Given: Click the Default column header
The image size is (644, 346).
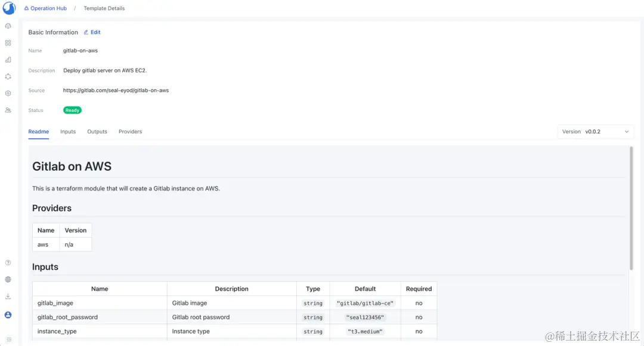Looking at the screenshot, I should [x=365, y=289].
